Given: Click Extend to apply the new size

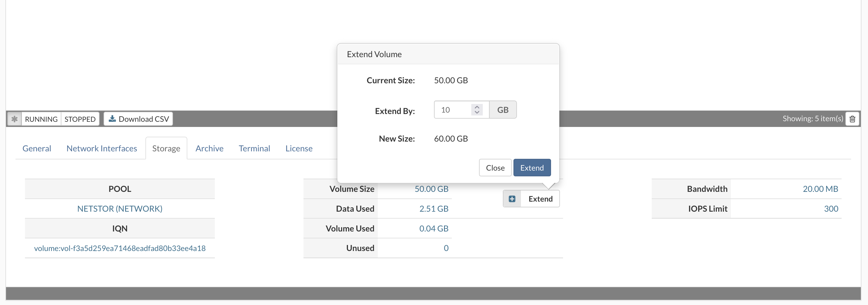Looking at the screenshot, I should (532, 167).
